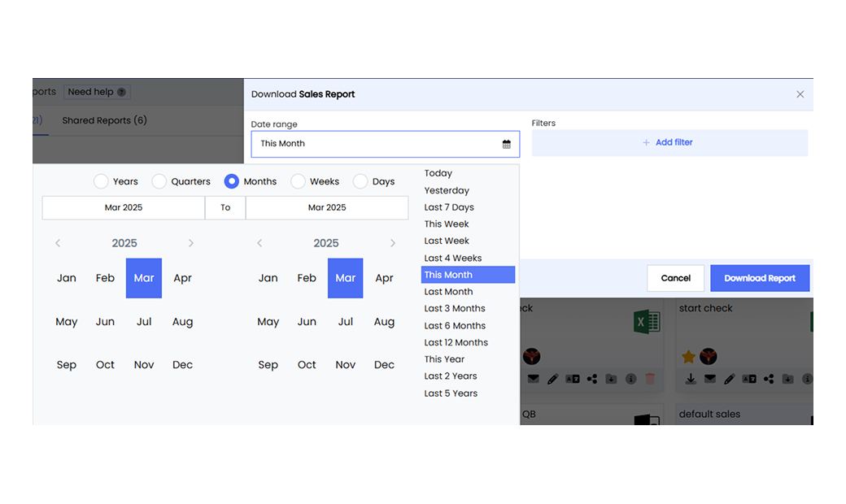Click the email icon on the Excel card
This screenshot has width=846, height=504.
[533, 379]
